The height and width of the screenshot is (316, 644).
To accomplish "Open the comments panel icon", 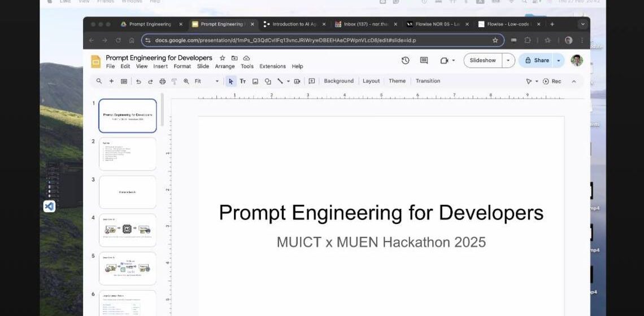I will (424, 60).
